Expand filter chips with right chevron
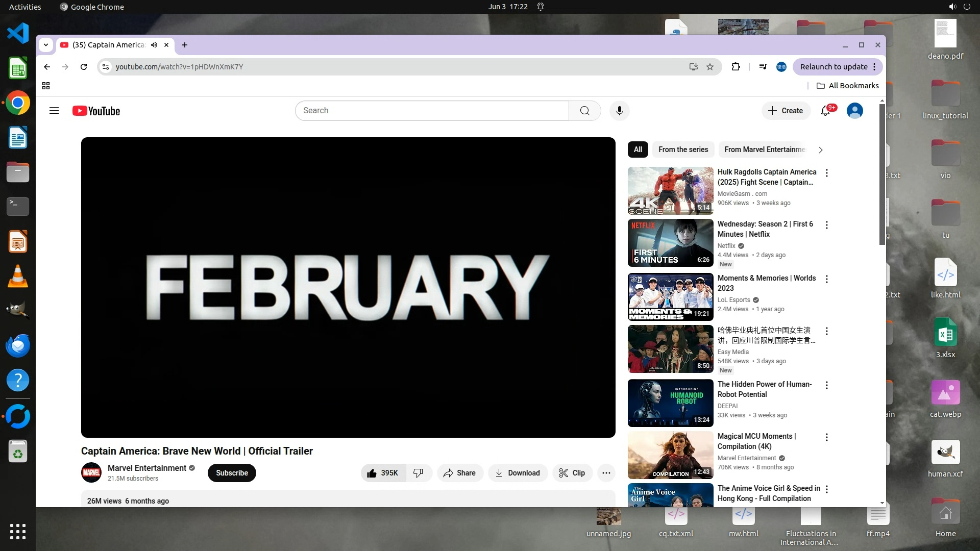 coord(820,150)
